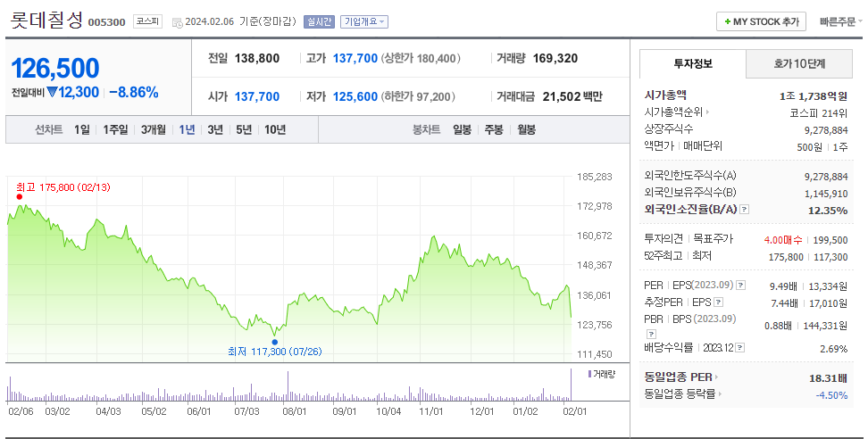
Task: Show the 일봉 candlestick chart
Action: [x=462, y=129]
